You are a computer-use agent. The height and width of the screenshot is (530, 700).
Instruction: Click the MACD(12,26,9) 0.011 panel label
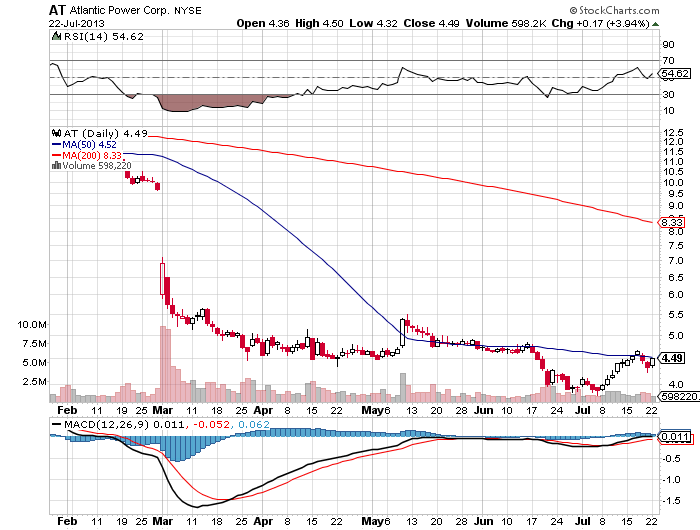click(x=124, y=424)
